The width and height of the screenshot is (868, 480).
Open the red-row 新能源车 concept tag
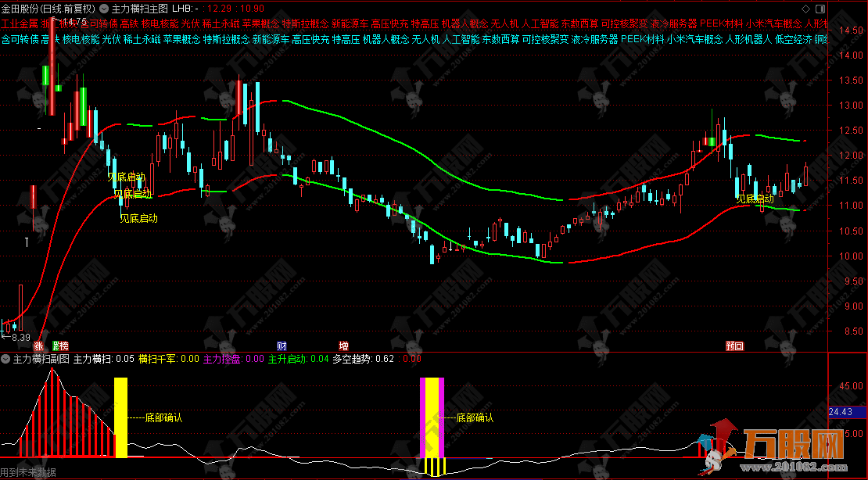point(350,23)
